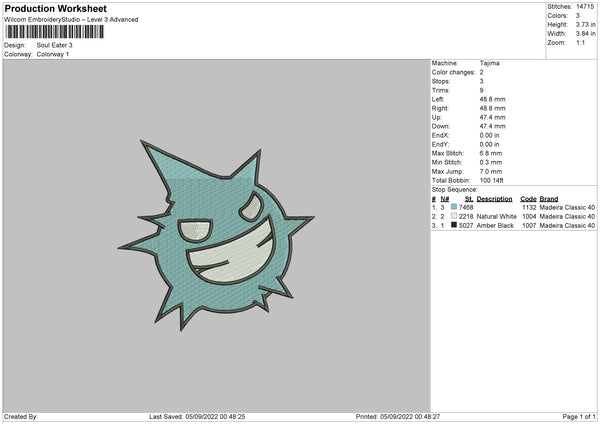Click thread code '1007' in the Amber Black row
The width and height of the screenshot is (600, 424).
(x=529, y=225)
